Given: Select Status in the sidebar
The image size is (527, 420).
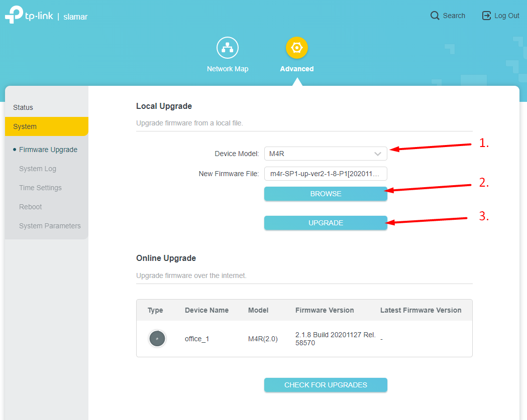Looking at the screenshot, I should point(23,107).
